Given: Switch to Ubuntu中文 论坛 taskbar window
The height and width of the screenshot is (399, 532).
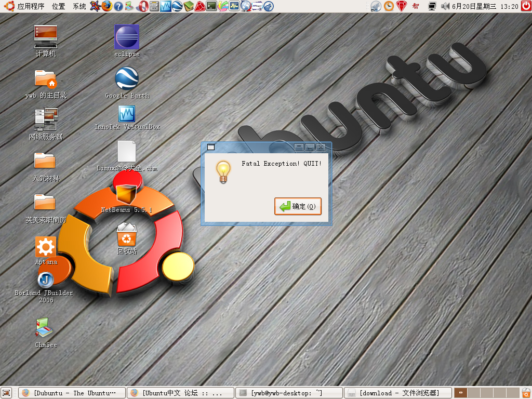Looking at the screenshot, I should point(180,393).
